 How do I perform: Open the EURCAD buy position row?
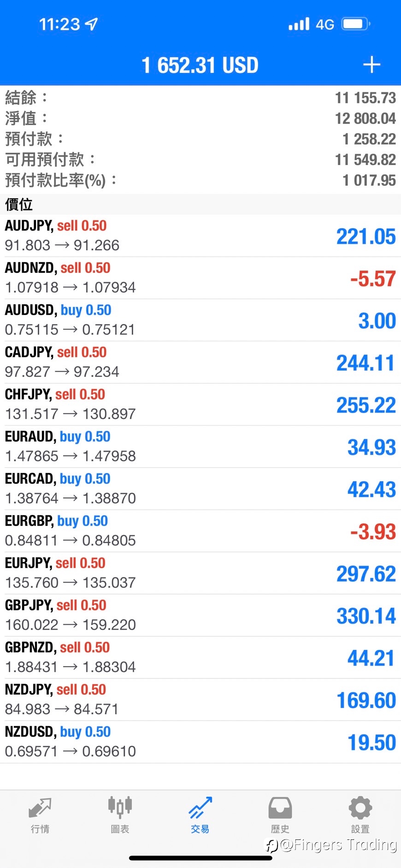coord(200,489)
